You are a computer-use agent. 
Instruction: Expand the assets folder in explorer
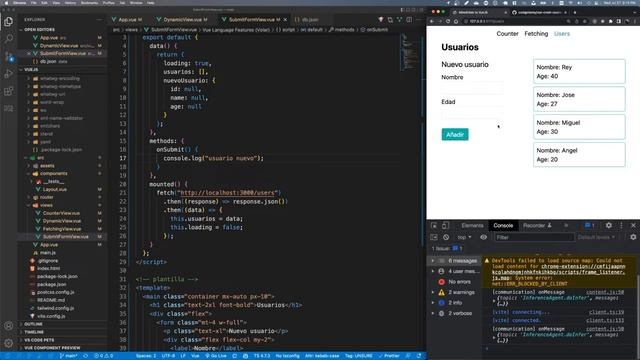47,166
